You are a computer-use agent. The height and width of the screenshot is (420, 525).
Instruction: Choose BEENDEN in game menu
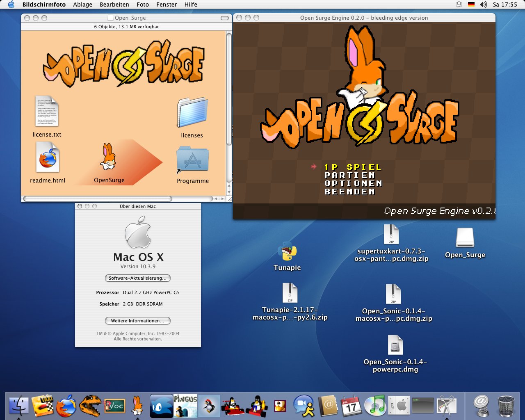coord(349,192)
